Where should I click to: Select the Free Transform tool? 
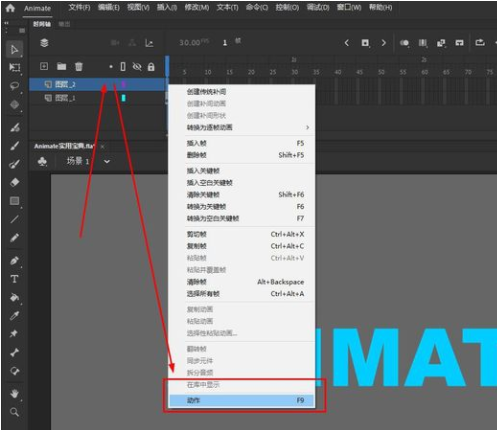[14, 68]
